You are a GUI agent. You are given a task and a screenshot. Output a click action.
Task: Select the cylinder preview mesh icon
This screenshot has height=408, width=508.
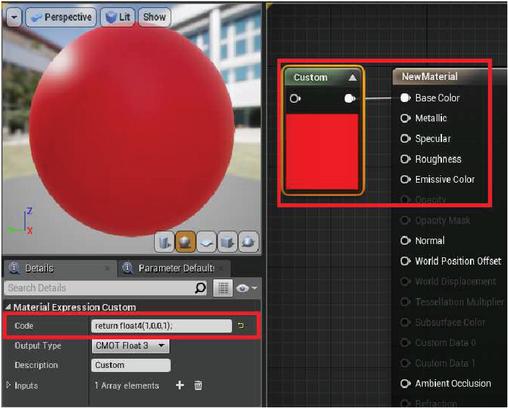click(164, 242)
